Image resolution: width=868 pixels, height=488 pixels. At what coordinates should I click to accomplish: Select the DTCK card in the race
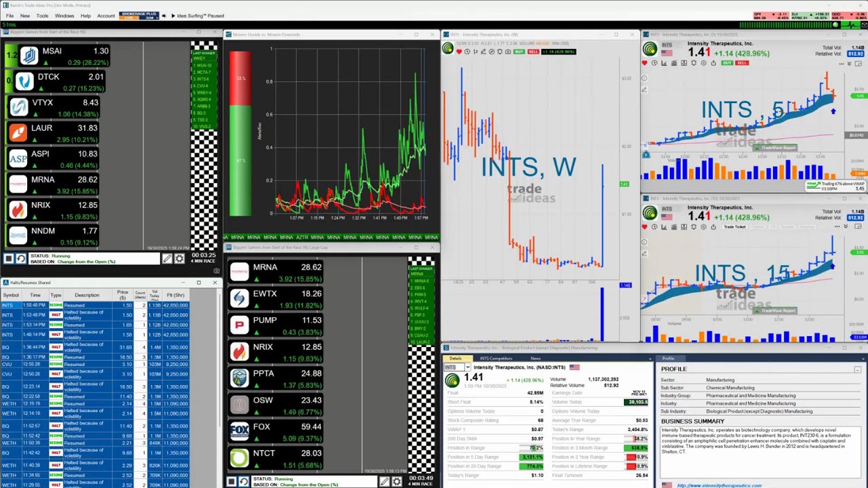click(x=59, y=82)
